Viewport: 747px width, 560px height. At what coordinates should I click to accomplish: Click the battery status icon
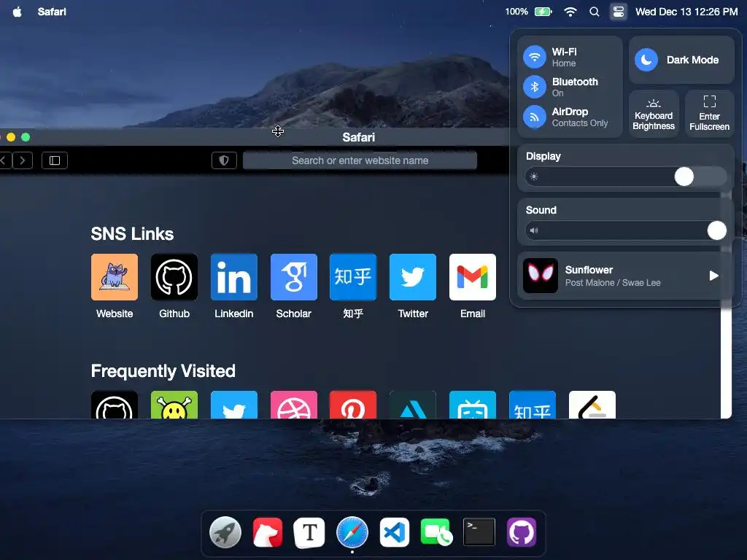[543, 12]
